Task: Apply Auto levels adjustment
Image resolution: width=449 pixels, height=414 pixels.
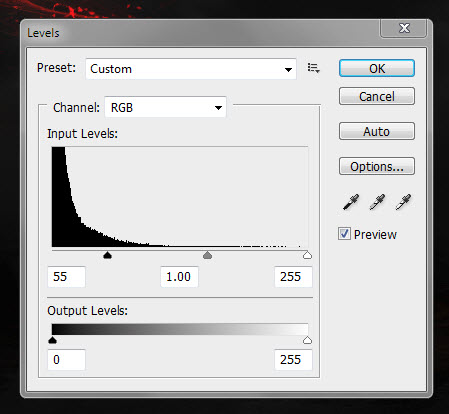Action: tap(377, 131)
